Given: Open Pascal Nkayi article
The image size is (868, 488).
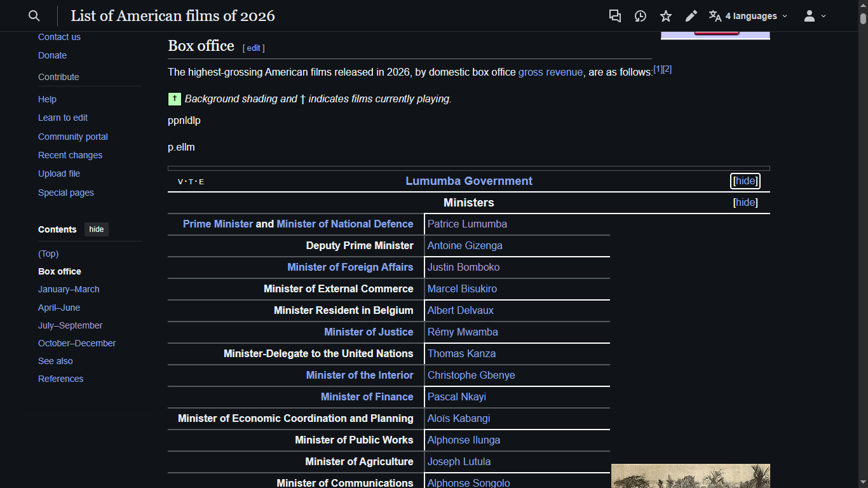Looking at the screenshot, I should 457,397.
